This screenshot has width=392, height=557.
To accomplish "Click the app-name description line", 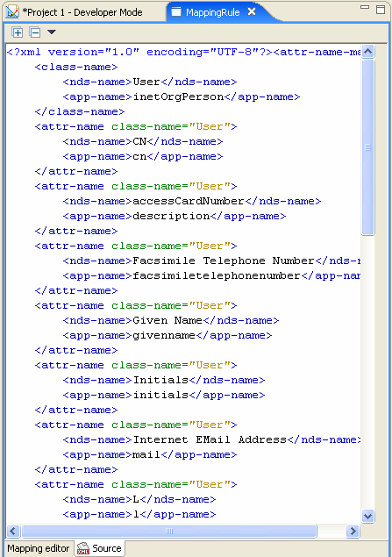I will point(175,217).
